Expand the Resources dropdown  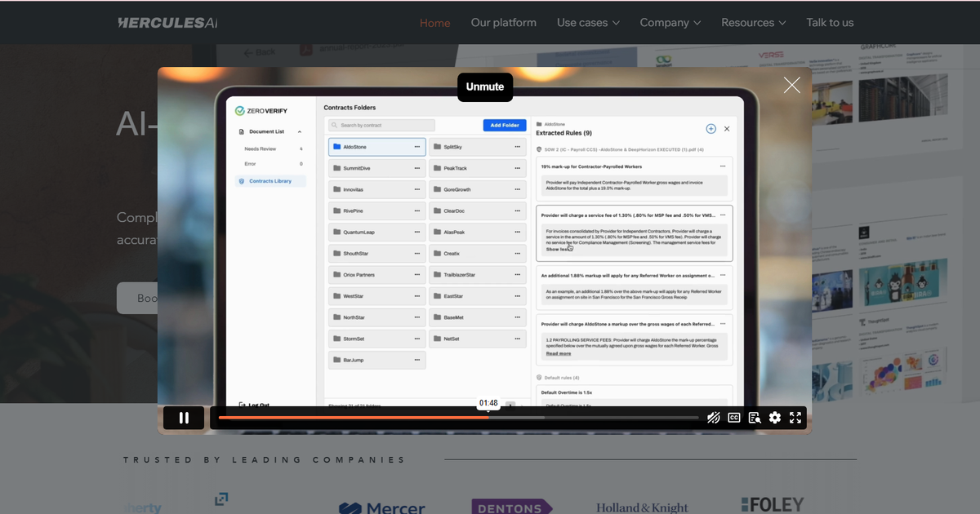tap(754, 23)
